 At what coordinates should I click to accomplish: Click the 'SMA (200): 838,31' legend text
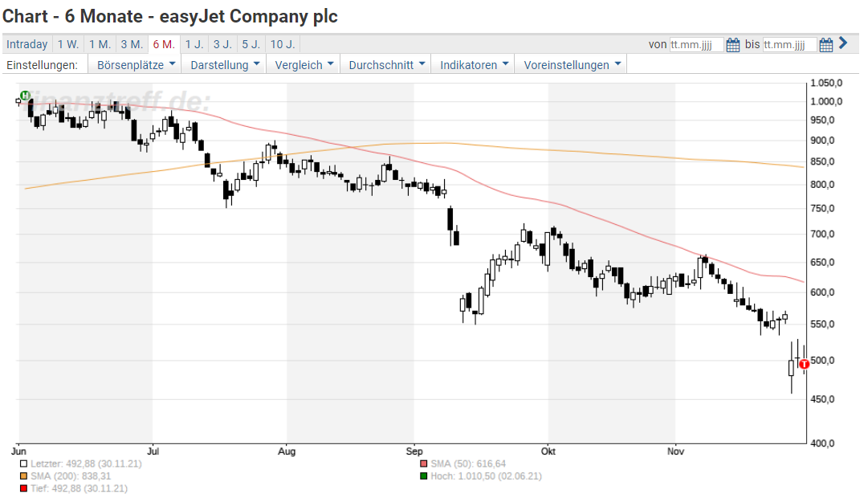(71, 476)
